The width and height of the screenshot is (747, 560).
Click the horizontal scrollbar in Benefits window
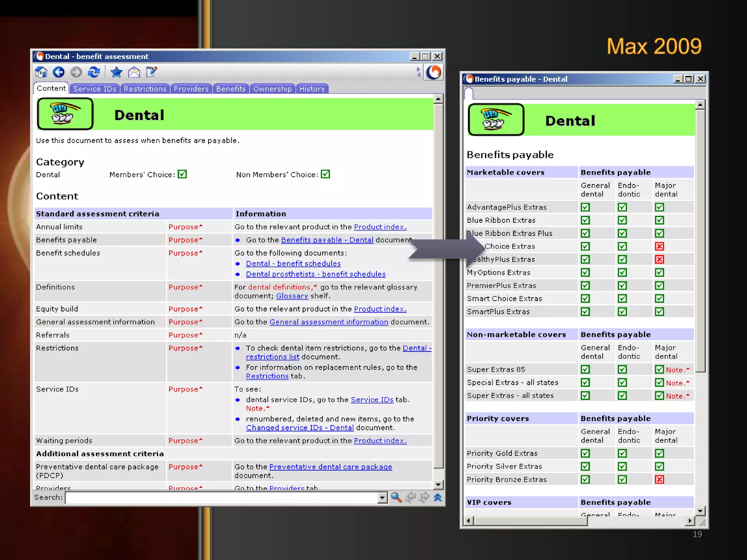pyautogui.click(x=530, y=521)
